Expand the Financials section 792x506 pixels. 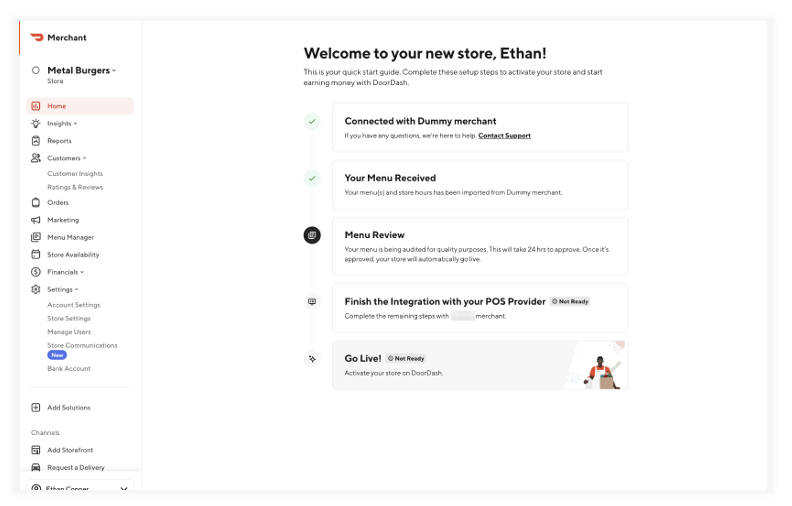[x=65, y=272]
